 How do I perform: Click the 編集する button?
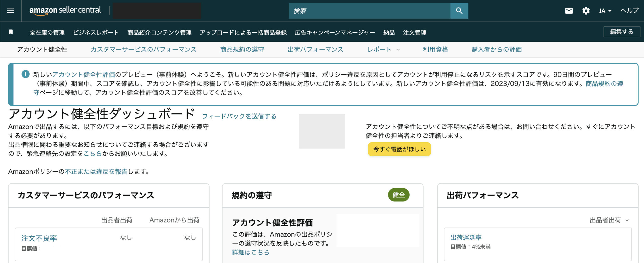pyautogui.click(x=622, y=32)
